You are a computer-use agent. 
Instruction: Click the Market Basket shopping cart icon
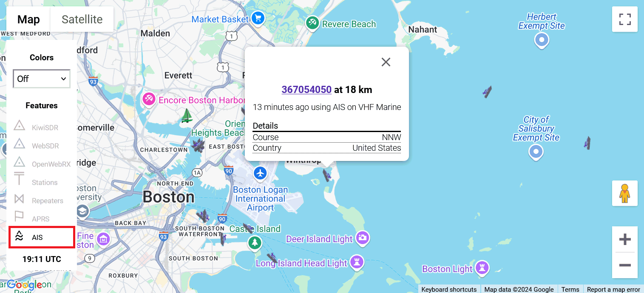point(258,18)
